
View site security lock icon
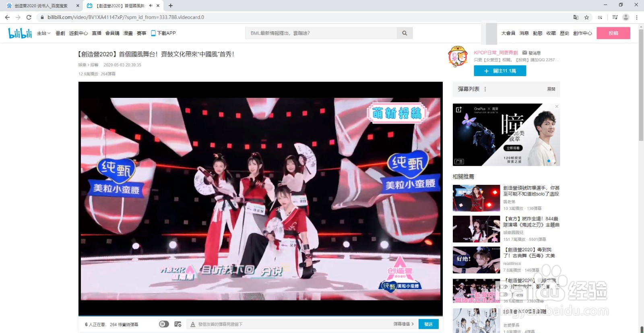(42, 17)
